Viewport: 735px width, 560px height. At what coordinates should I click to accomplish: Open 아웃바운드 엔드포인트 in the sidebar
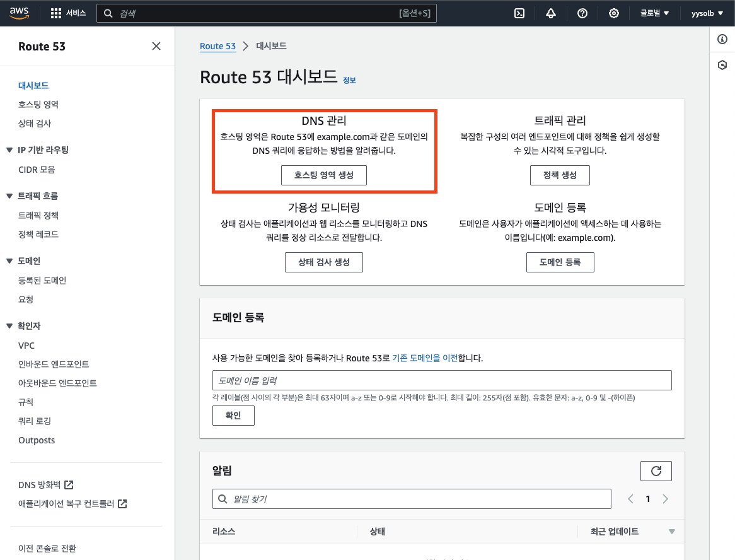point(57,383)
